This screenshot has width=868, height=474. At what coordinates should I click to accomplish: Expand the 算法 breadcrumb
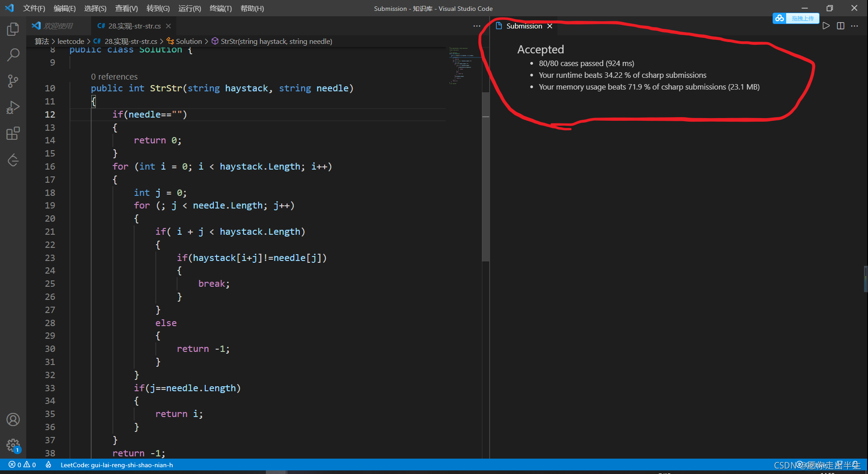click(42, 41)
